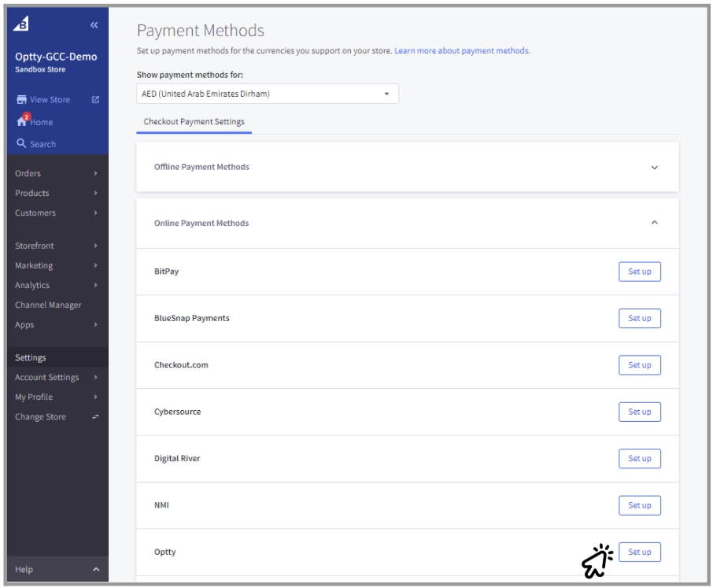This screenshot has height=588, width=713.
Task: Open the currency dropdown showing AED
Action: (268, 94)
